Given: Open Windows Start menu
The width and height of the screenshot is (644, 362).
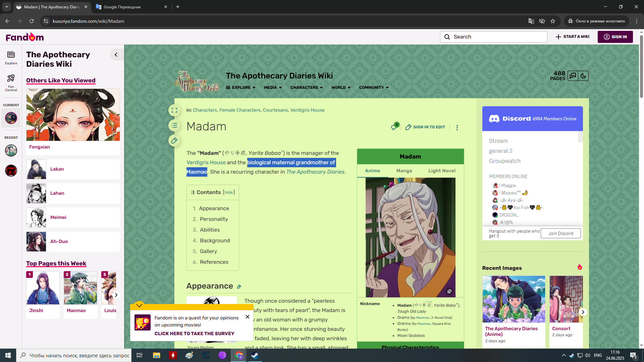Looking at the screenshot, I should (x=8, y=355).
